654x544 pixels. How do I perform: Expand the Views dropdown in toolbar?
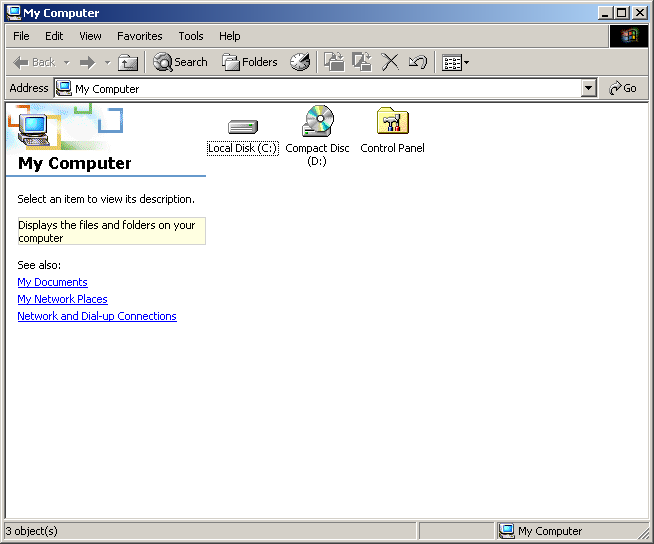click(456, 62)
